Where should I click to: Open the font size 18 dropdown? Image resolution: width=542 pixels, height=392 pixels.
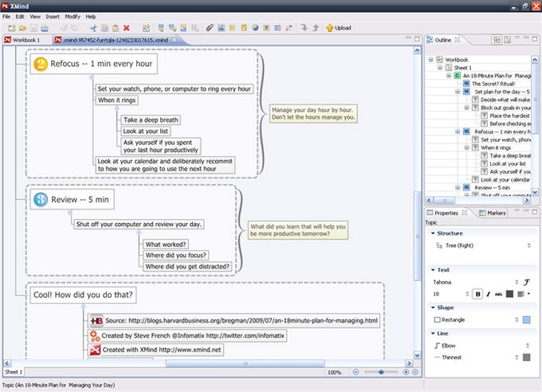(x=467, y=294)
